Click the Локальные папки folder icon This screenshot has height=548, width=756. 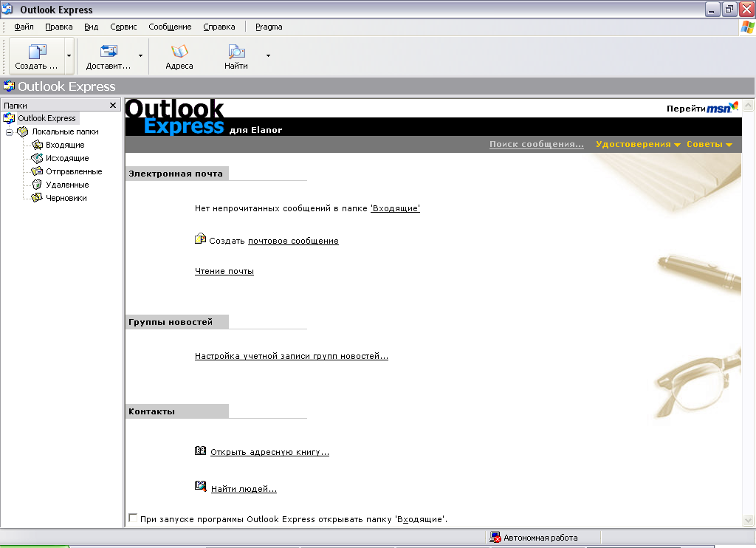23,131
